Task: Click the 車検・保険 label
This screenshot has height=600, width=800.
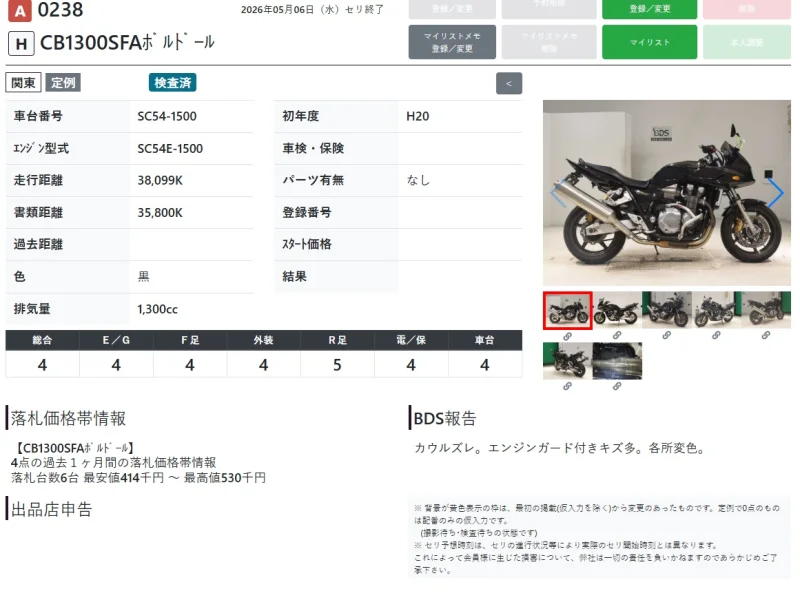Action: point(313,148)
